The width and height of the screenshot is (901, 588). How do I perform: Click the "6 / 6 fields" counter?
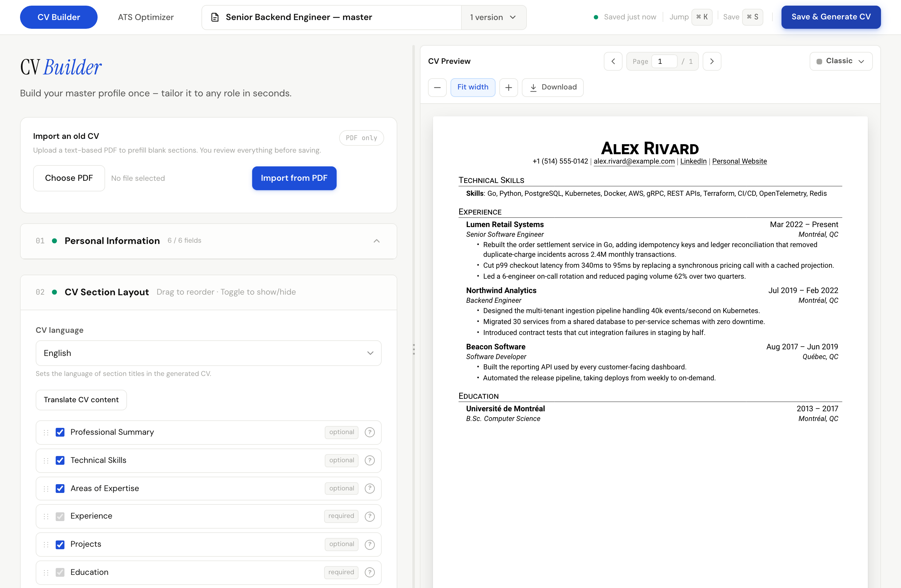[184, 241]
